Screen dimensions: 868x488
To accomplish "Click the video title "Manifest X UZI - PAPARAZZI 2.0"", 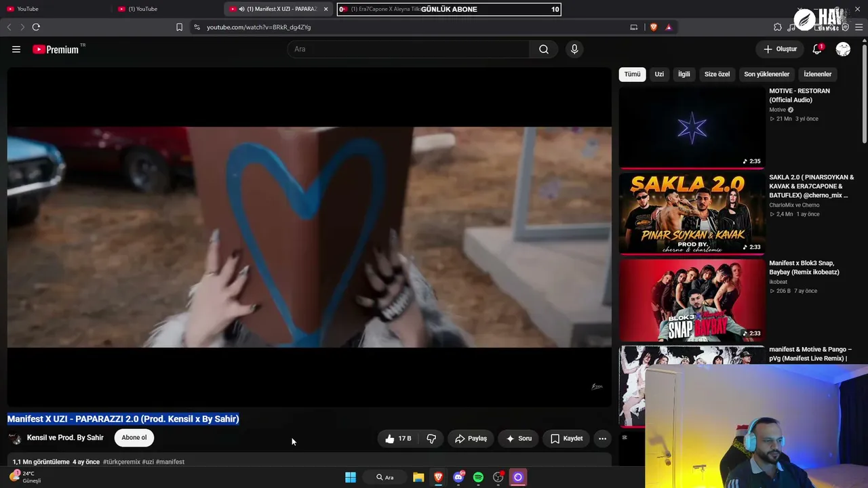I will tap(123, 419).
